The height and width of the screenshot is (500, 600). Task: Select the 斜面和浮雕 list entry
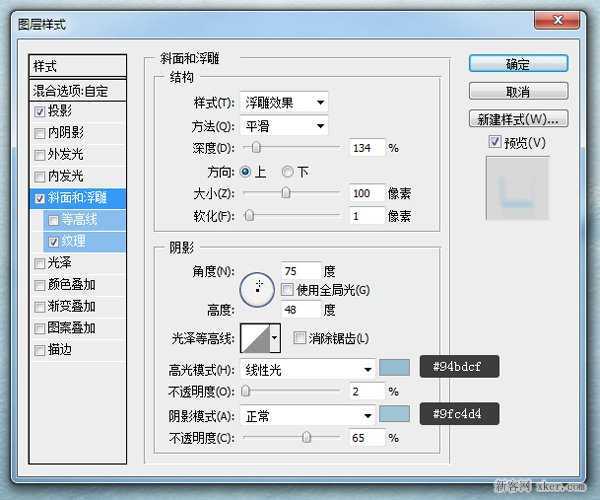77,198
